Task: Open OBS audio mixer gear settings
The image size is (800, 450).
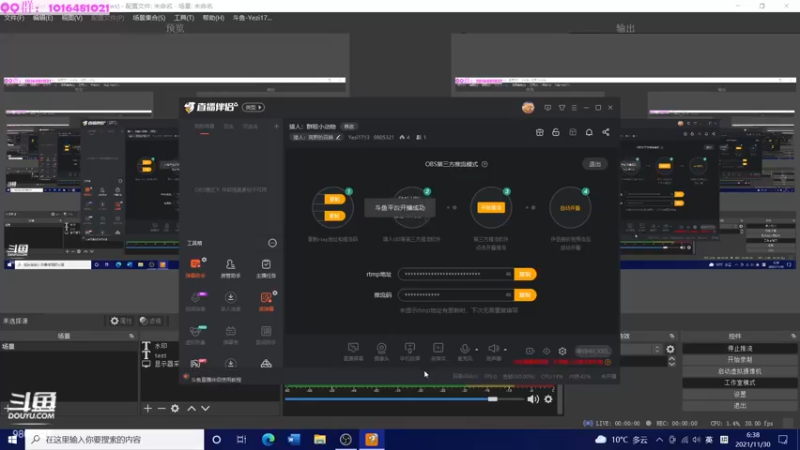Action: 548,399
